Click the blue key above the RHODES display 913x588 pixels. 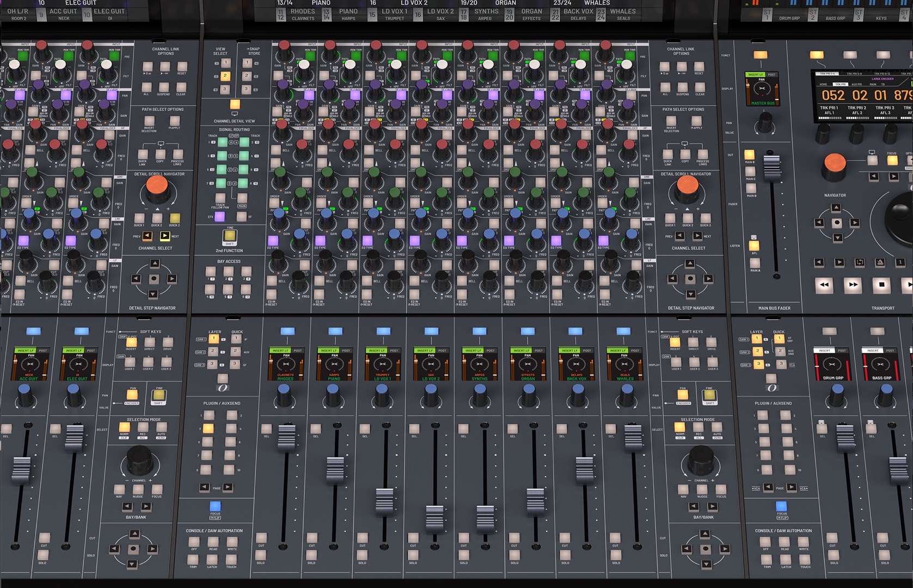287,331
